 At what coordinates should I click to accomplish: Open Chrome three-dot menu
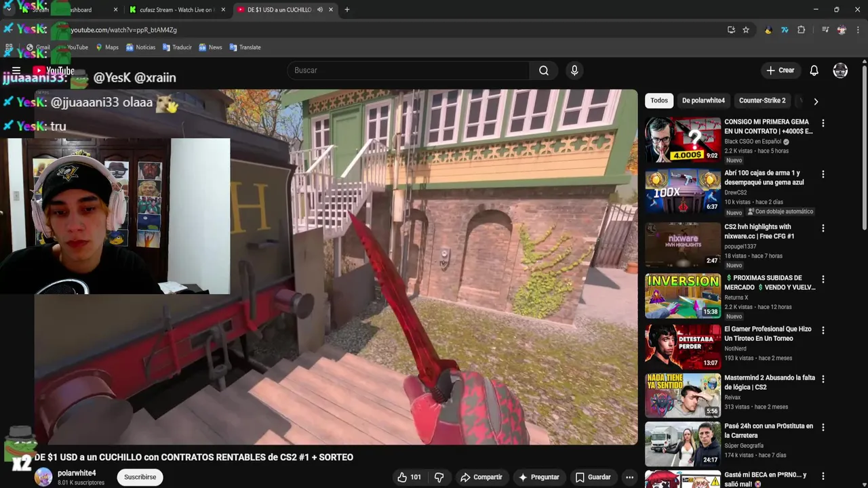[858, 30]
